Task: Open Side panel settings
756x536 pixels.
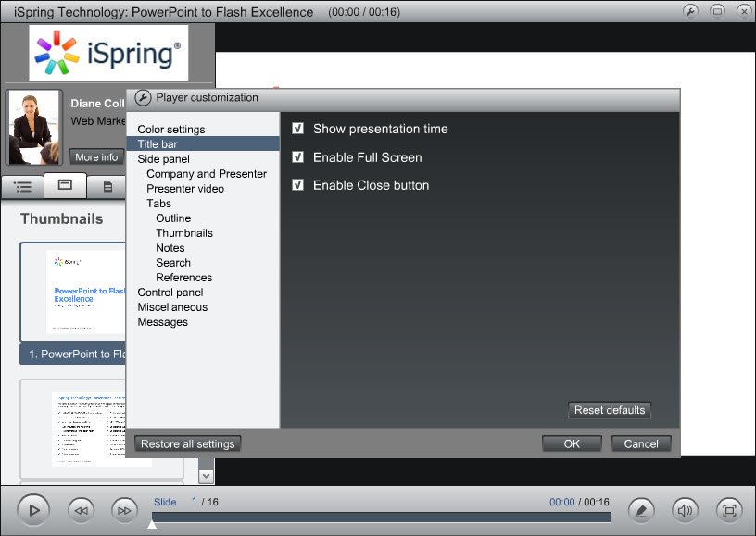Action: pos(163,159)
